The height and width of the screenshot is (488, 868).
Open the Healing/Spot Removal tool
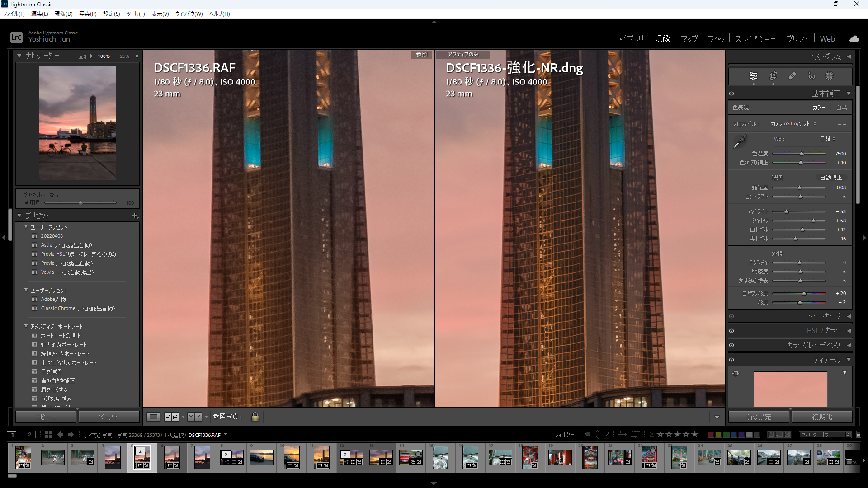coord(792,76)
